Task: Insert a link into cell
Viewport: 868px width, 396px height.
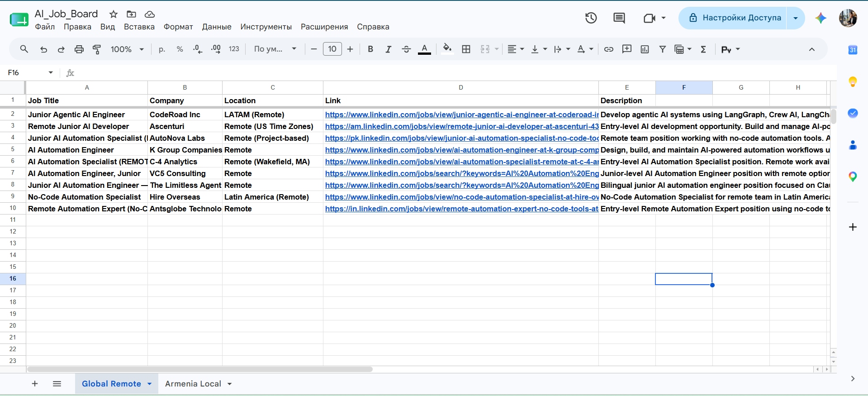Action: tap(609, 49)
